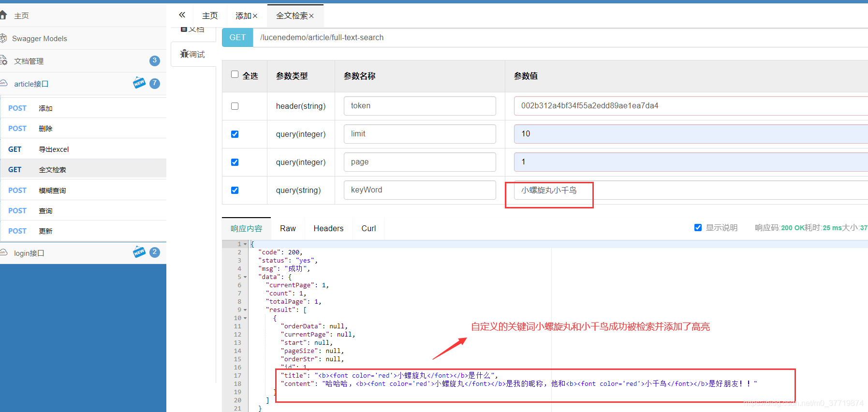Open Swagger Models in sidebar
Image resolution: width=868 pixels, height=412 pixels.
click(x=83, y=38)
